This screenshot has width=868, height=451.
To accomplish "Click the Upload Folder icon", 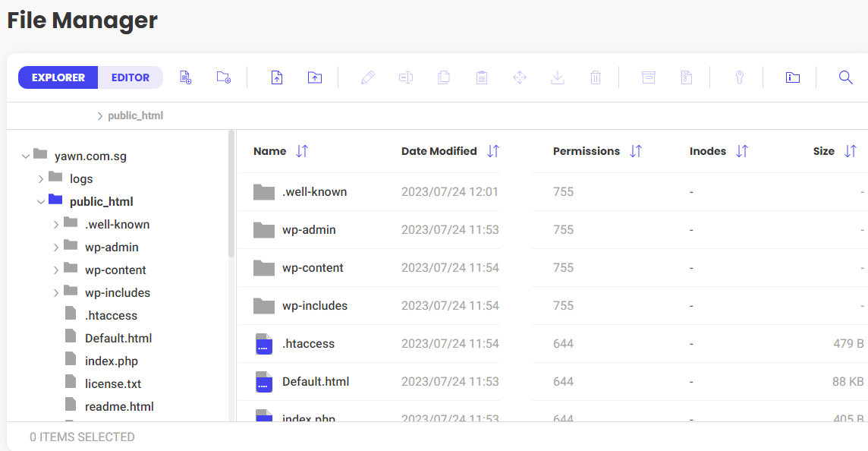I will (314, 77).
